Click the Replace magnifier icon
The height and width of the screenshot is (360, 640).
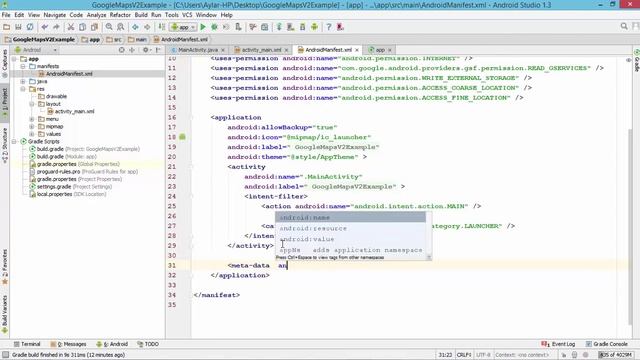point(121,27)
